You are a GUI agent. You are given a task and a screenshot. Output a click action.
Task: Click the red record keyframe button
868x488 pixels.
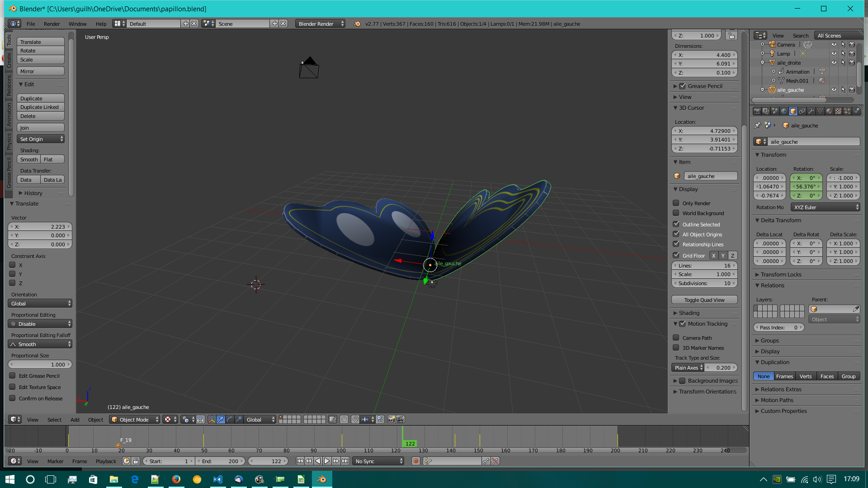coord(416,461)
